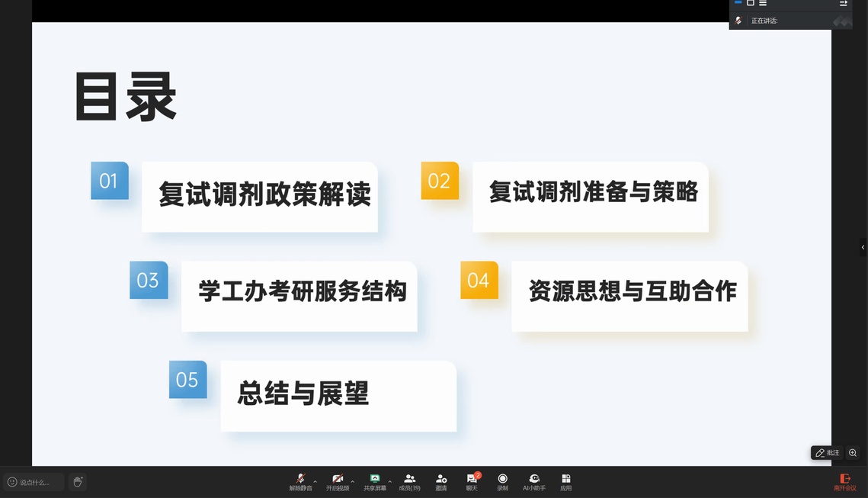Expand the right side panel arrow
The width and height of the screenshot is (868, 498).
pos(863,247)
